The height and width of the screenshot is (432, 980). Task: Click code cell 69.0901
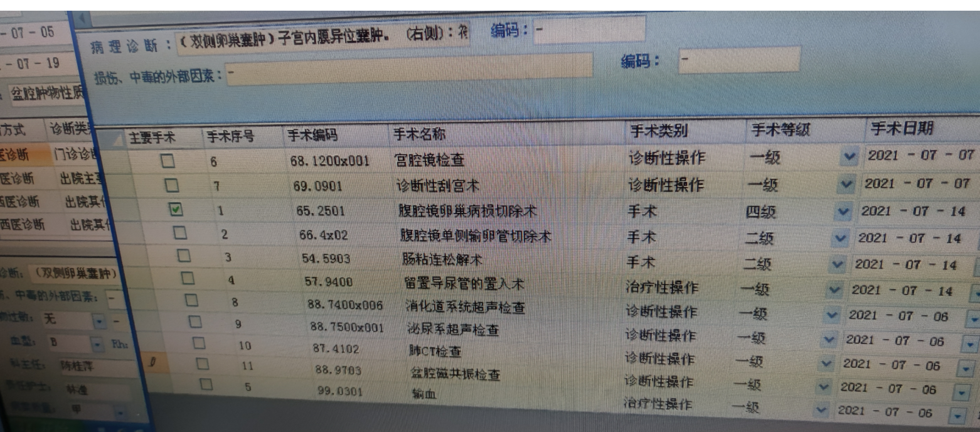point(317,186)
